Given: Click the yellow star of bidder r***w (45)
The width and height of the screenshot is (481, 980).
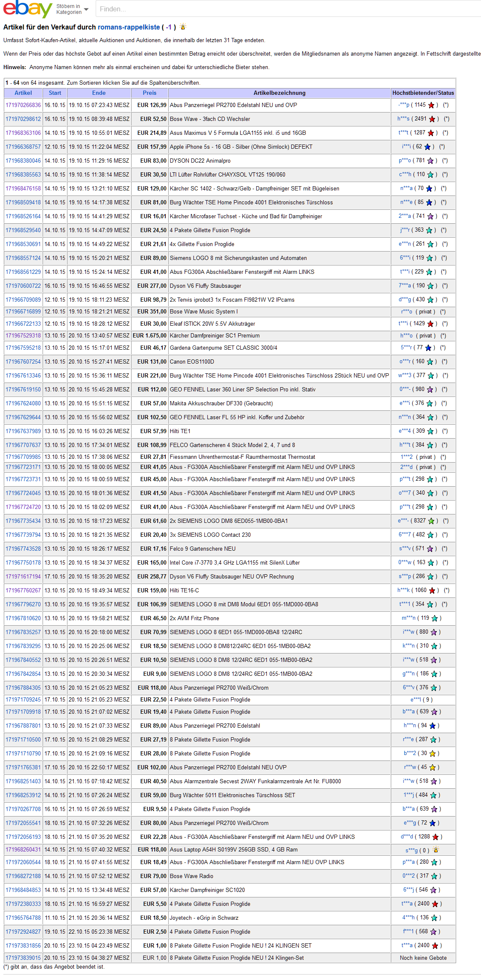Looking at the screenshot, I should point(433,768).
